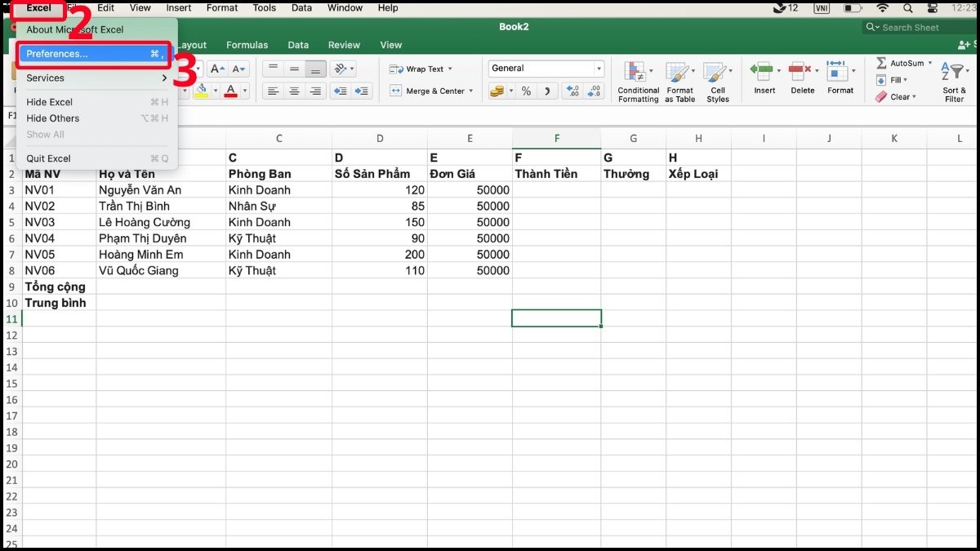980x551 pixels.
Task: Align text right in the ribbon
Action: click(x=316, y=91)
